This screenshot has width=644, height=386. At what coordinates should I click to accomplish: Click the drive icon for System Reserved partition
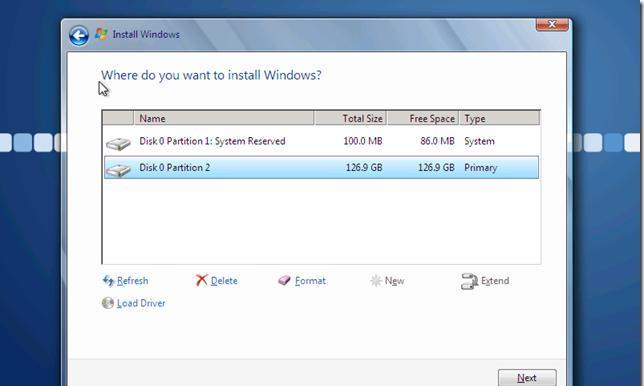tap(118, 144)
